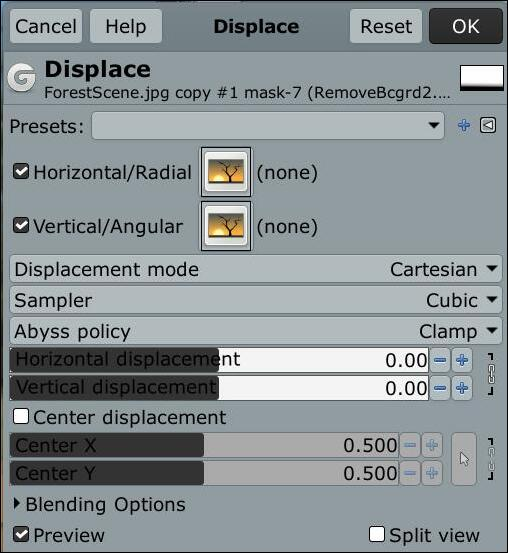The height and width of the screenshot is (553, 508).
Task: Expand the Blending Options section
Action: click(x=99, y=504)
